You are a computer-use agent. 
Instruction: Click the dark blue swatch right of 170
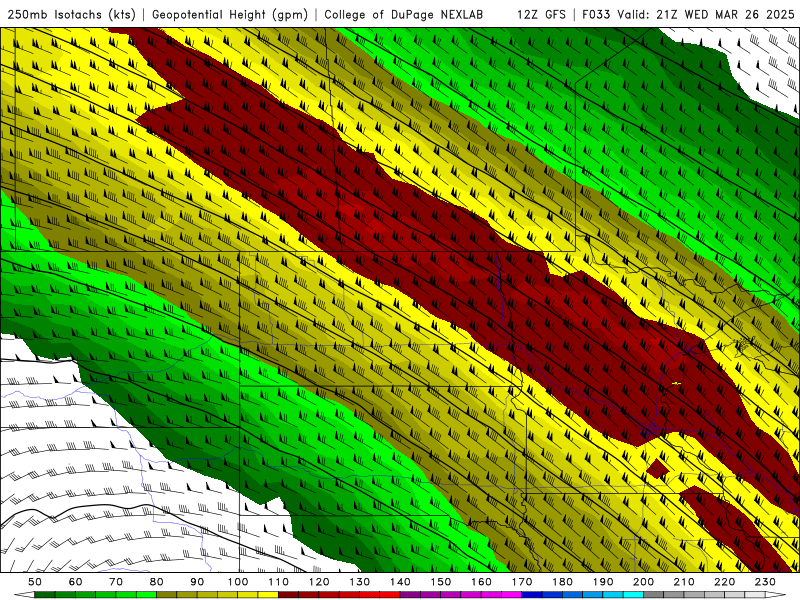532,596
